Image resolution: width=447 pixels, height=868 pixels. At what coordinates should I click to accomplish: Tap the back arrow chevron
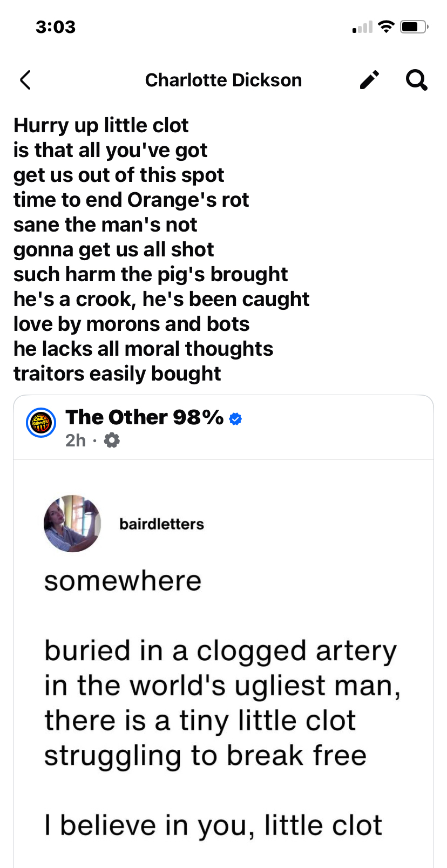(25, 80)
